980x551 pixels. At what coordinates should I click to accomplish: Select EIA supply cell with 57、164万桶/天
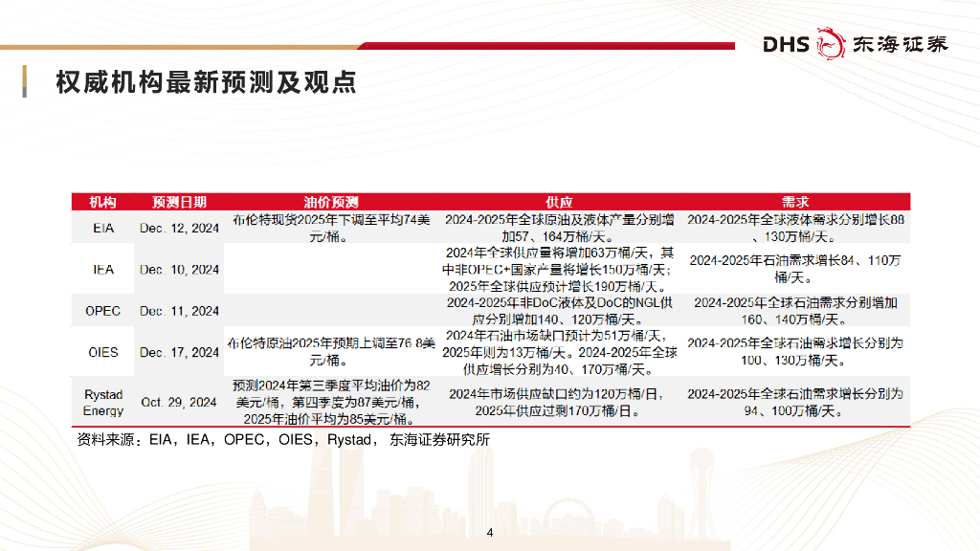[x=559, y=228]
